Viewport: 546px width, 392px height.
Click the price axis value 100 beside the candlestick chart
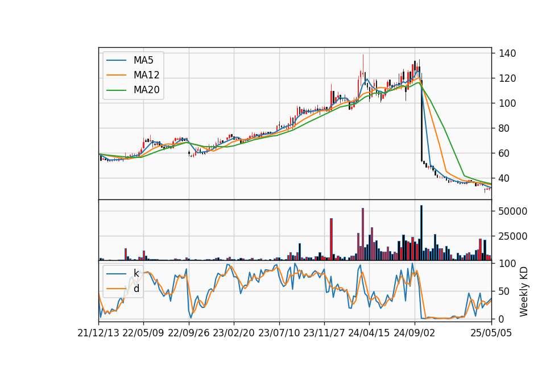click(x=507, y=103)
